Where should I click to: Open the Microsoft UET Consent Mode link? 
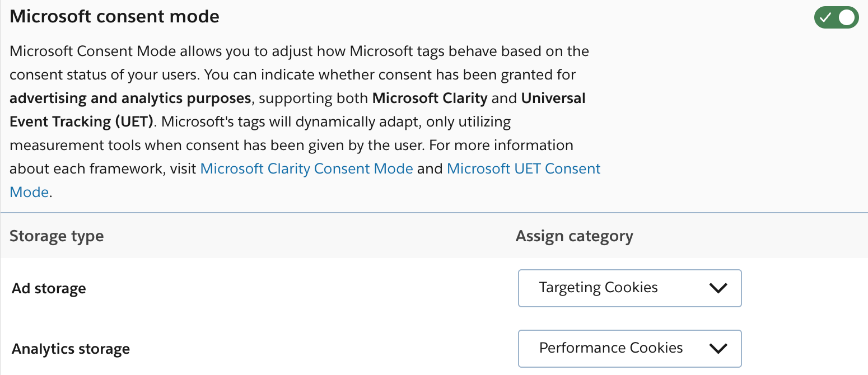(523, 168)
